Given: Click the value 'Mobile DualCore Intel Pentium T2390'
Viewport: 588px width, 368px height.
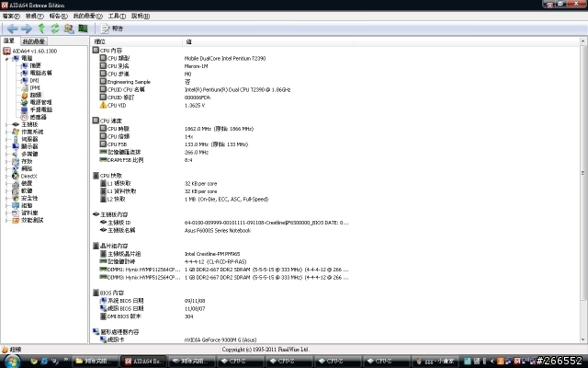Looking at the screenshot, I should 225,58.
